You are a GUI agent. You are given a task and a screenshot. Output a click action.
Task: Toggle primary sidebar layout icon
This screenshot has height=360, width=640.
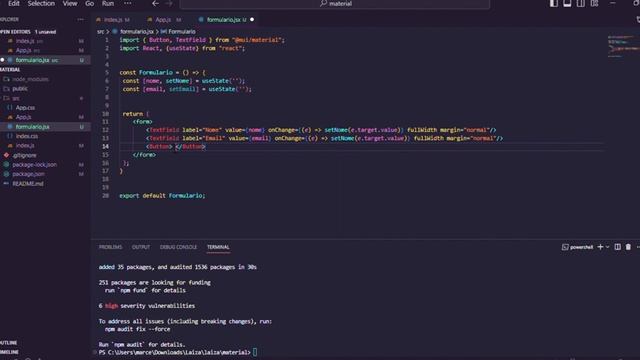554,4
